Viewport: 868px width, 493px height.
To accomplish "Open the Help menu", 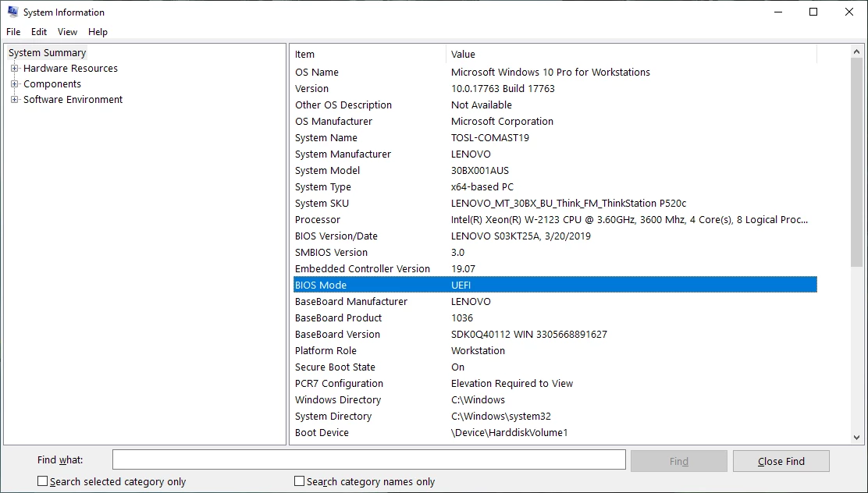I will [98, 32].
